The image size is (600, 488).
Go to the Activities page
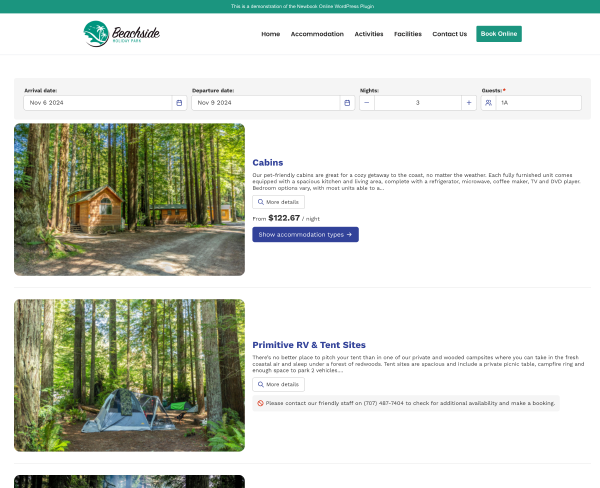[369, 34]
